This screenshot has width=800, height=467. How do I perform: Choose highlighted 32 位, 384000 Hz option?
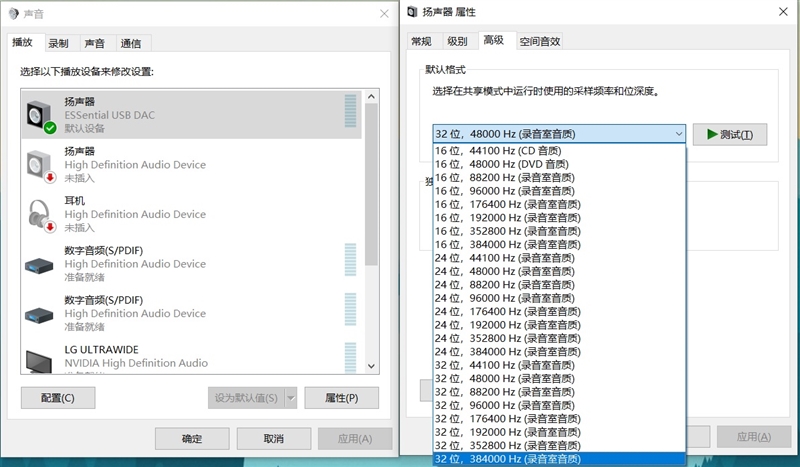(x=559, y=459)
